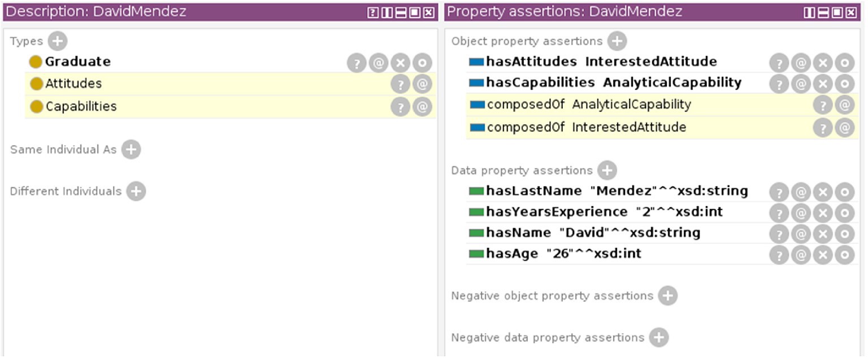Select hasCapabilities AnalyticalCapability assertion row
The image size is (868, 358).
[662, 83]
